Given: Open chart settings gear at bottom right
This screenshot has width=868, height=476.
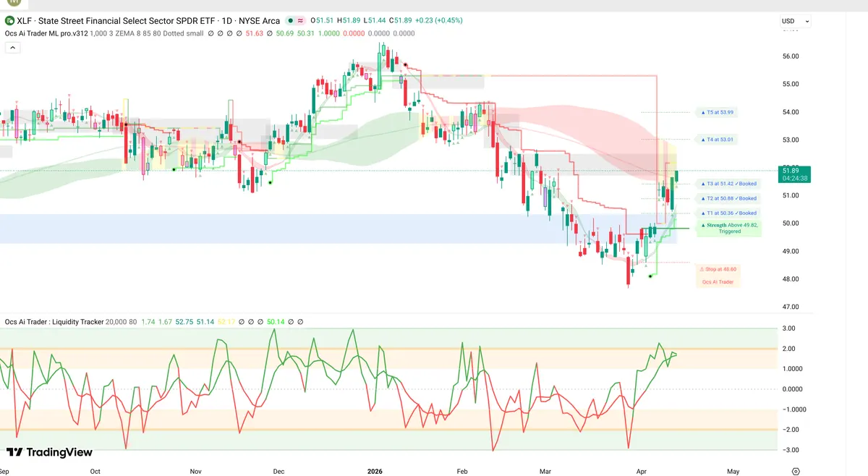Looking at the screenshot, I should 796,471.
